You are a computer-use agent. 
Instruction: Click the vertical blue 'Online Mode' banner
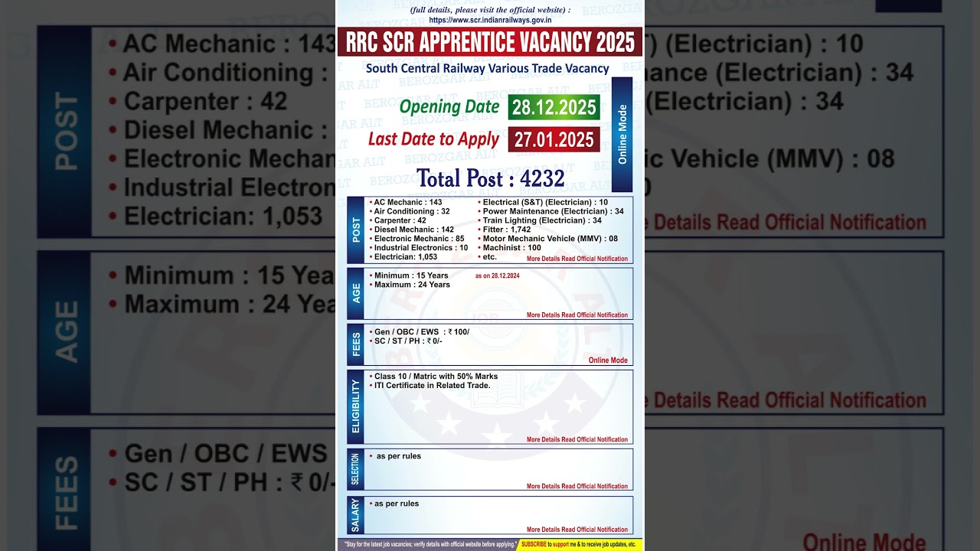pos(622,134)
